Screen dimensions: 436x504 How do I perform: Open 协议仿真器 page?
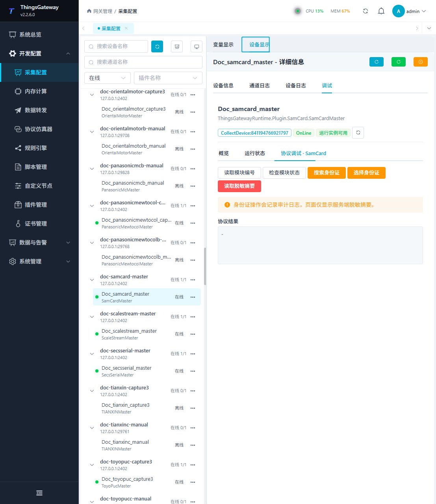coord(39,129)
